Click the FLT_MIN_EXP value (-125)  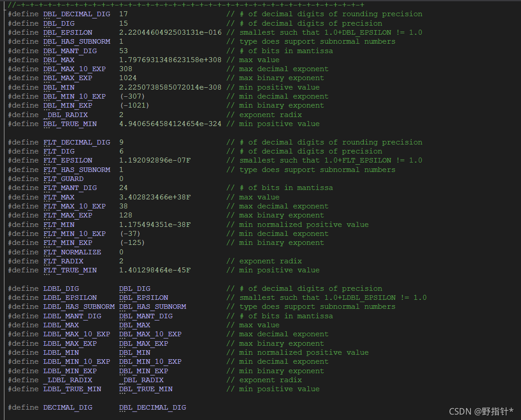coord(132,243)
